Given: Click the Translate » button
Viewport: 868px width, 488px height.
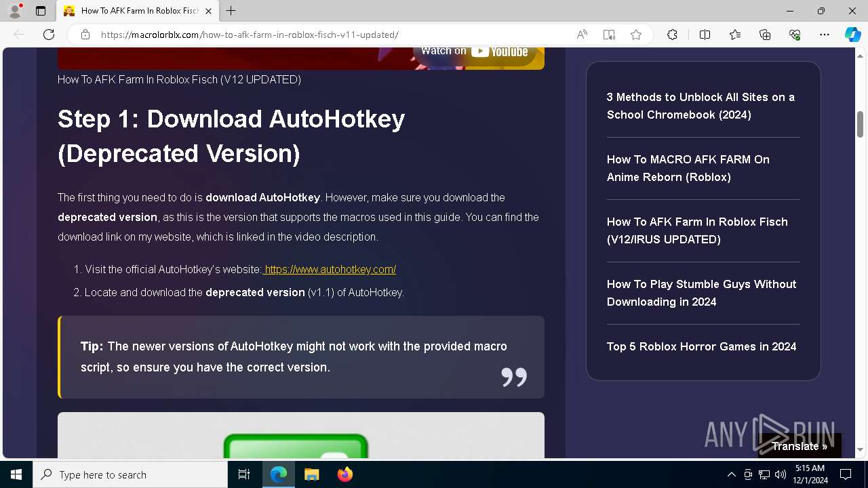Looking at the screenshot, I should coord(800,446).
